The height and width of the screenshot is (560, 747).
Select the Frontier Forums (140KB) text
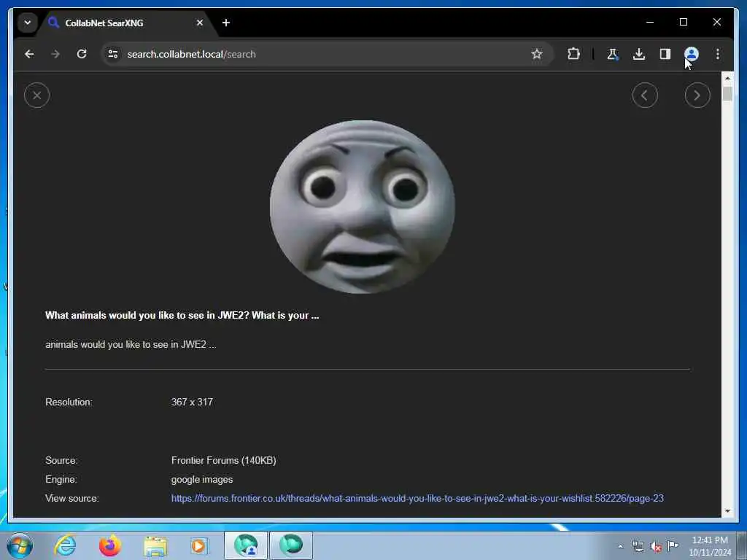pyautogui.click(x=223, y=461)
